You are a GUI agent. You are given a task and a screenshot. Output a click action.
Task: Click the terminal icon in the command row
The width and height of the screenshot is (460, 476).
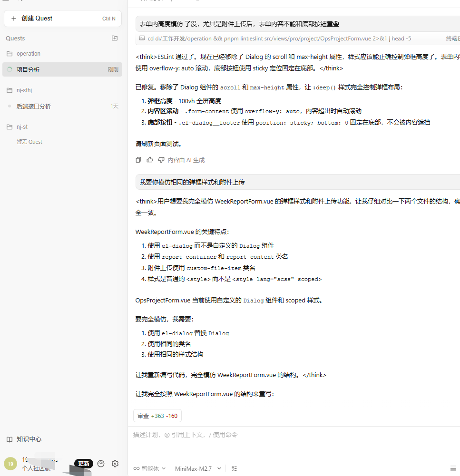[142, 38]
